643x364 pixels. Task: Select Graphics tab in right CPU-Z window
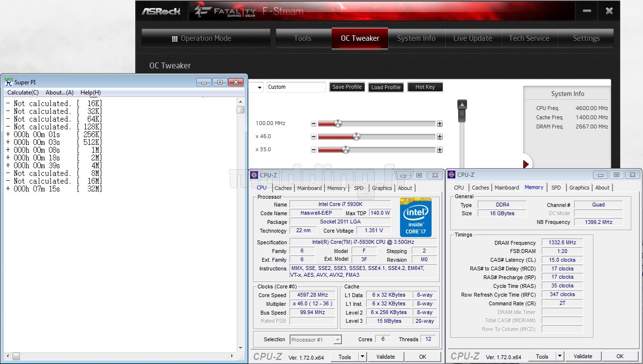point(579,188)
